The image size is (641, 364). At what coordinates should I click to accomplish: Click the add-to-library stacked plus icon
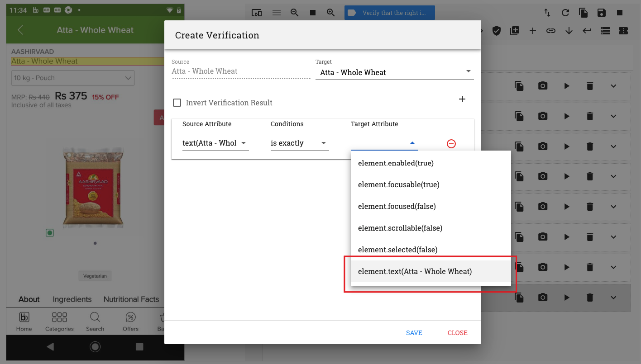[x=515, y=31]
